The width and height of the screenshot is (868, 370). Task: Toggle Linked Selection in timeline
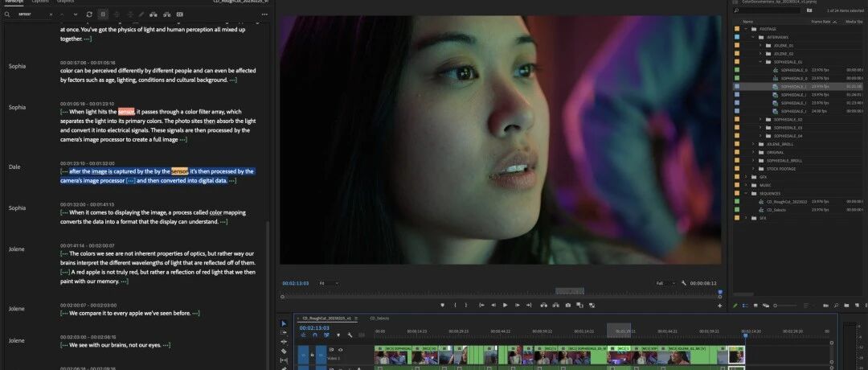(x=326, y=335)
